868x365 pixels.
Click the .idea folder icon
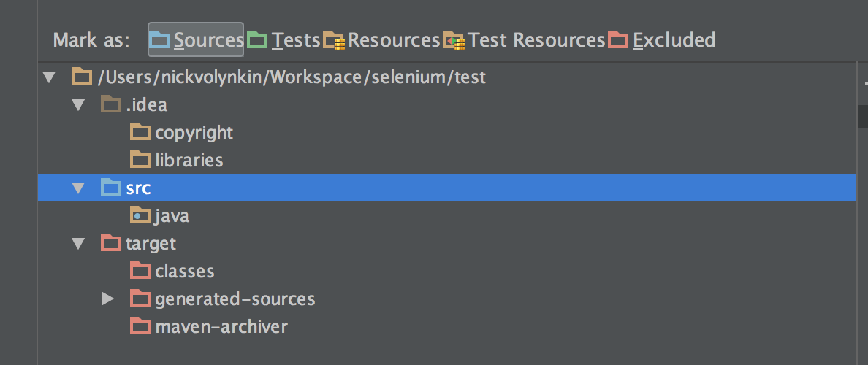click(x=110, y=104)
